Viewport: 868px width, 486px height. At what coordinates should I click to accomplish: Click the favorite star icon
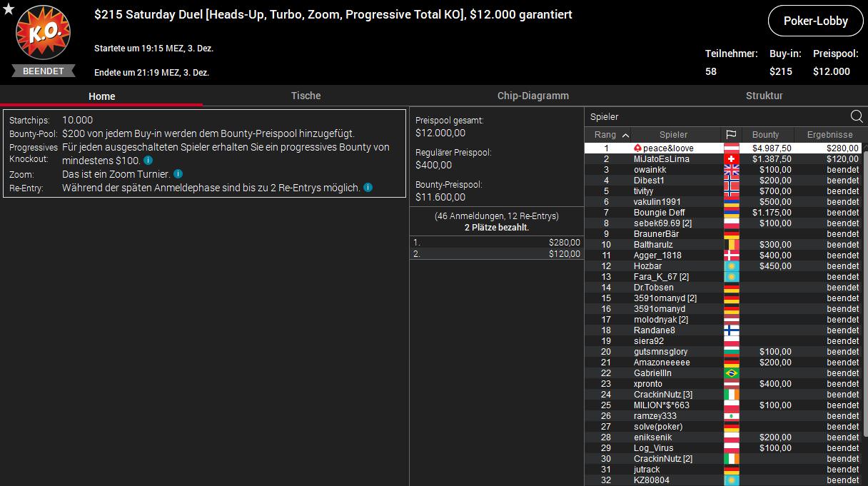point(9,9)
